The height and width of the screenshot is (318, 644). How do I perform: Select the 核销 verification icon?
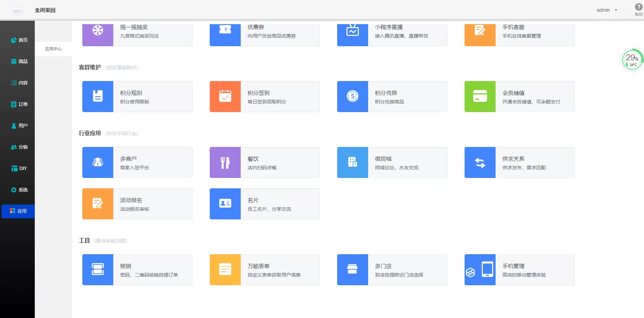pyautogui.click(x=98, y=270)
